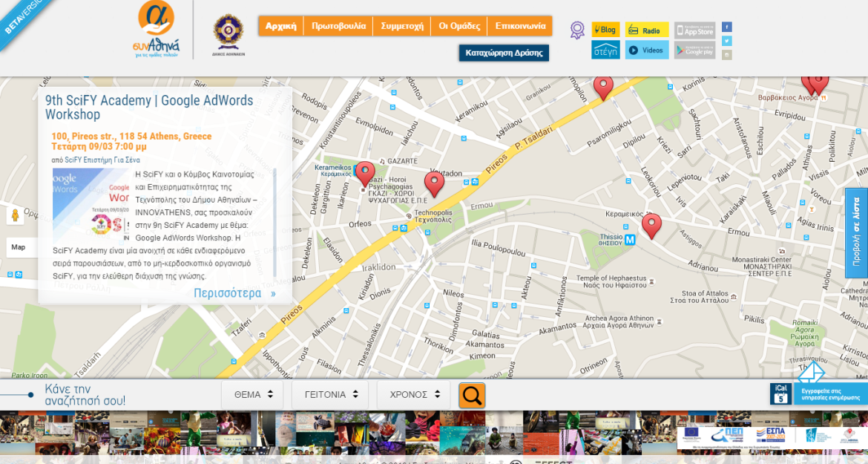Image resolution: width=868 pixels, height=464 pixels.
Task: Open the Radio tile
Action: coord(647,30)
